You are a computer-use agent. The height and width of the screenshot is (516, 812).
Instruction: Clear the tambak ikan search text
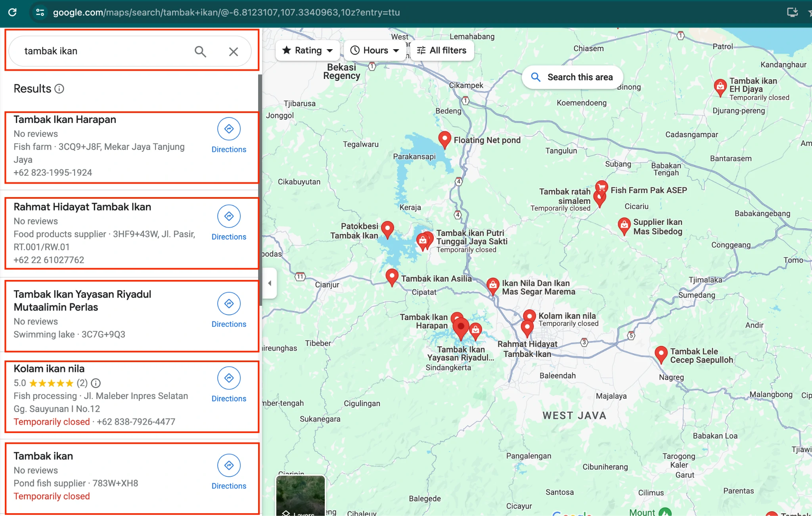(x=234, y=52)
